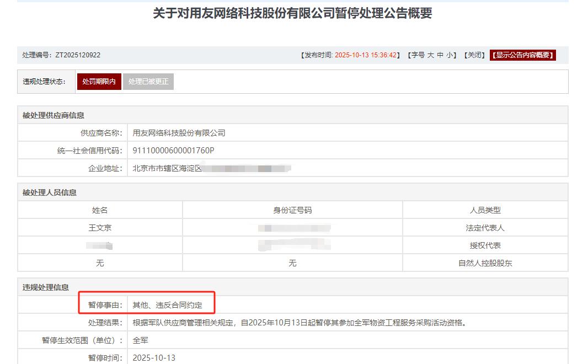Click supplier name value 用友网络科技股份有限公司

click(x=179, y=133)
